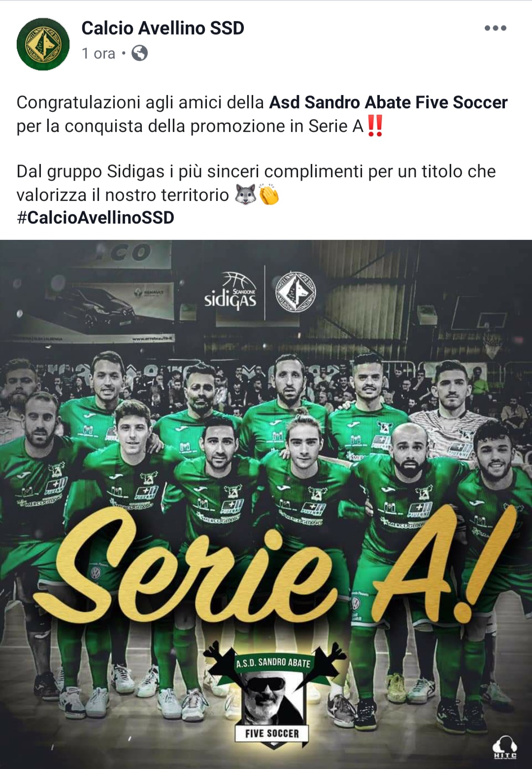Tap the #CalcioAvellinoSSD hashtag
The image size is (532, 769).
coord(96,217)
